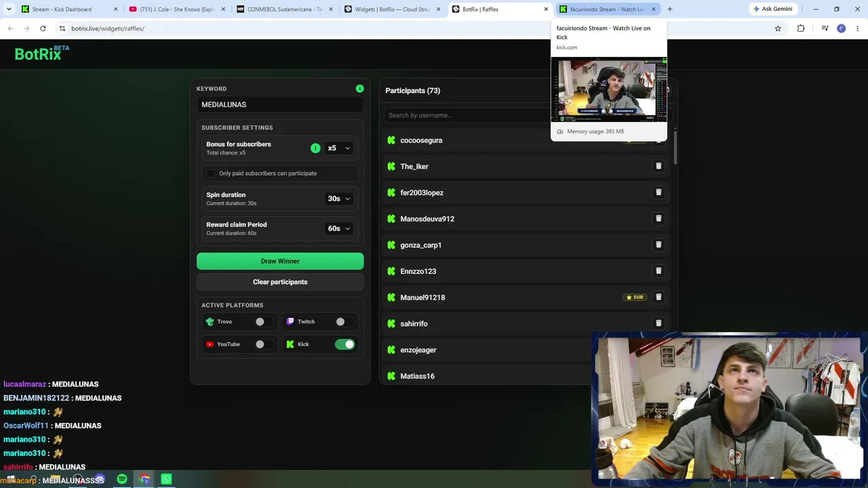Open Spotify from the taskbar
868x488 pixels.
(x=122, y=479)
